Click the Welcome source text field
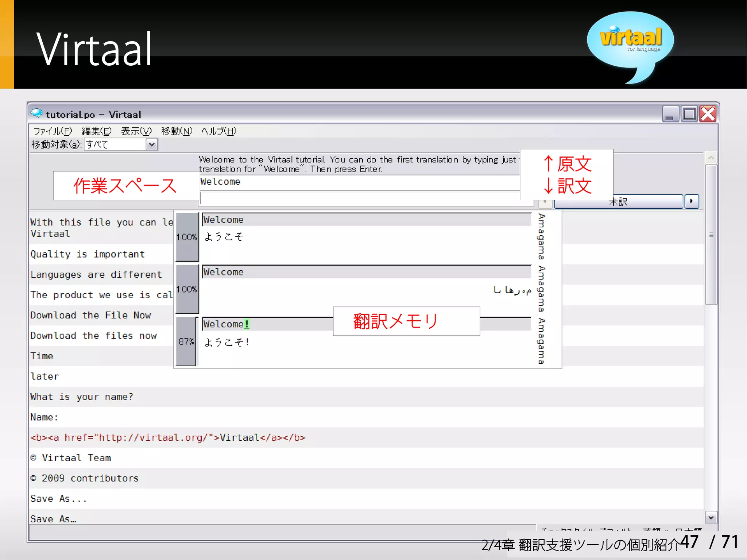 pyautogui.click(x=360, y=182)
